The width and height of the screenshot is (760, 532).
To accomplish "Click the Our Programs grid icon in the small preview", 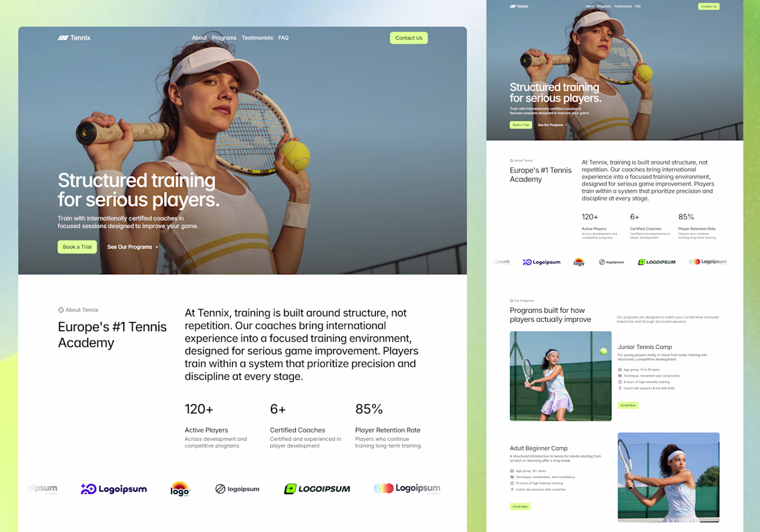I will pyautogui.click(x=511, y=301).
